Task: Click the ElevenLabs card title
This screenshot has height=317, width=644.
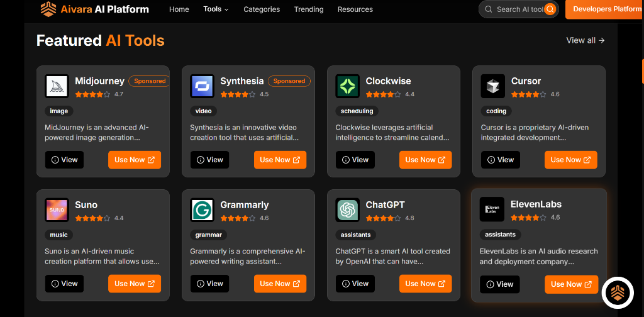Action: click(536, 204)
